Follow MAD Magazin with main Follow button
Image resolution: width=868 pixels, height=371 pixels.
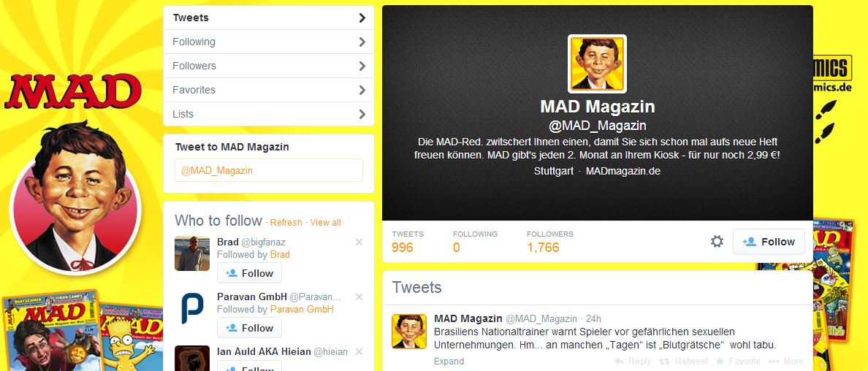(769, 242)
